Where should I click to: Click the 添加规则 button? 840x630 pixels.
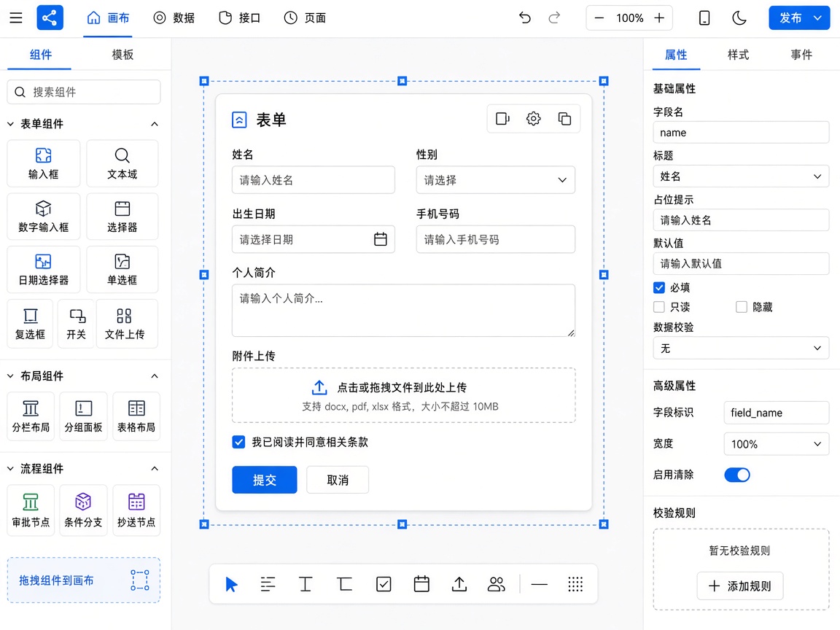(x=740, y=586)
